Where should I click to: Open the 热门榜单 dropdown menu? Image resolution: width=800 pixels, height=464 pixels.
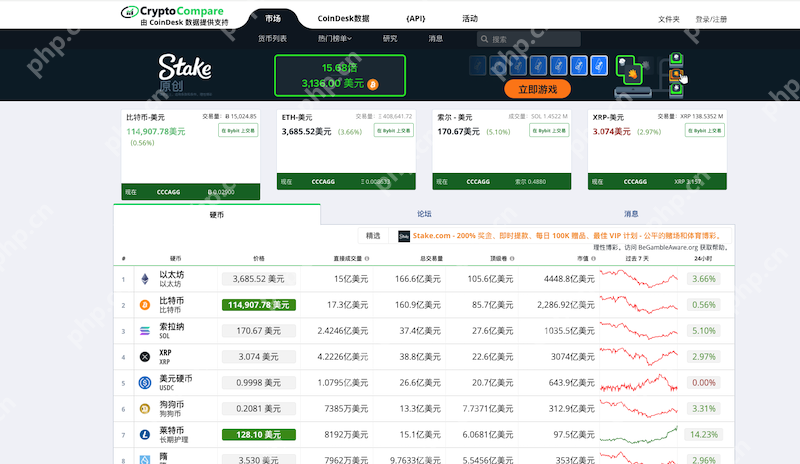click(335, 39)
